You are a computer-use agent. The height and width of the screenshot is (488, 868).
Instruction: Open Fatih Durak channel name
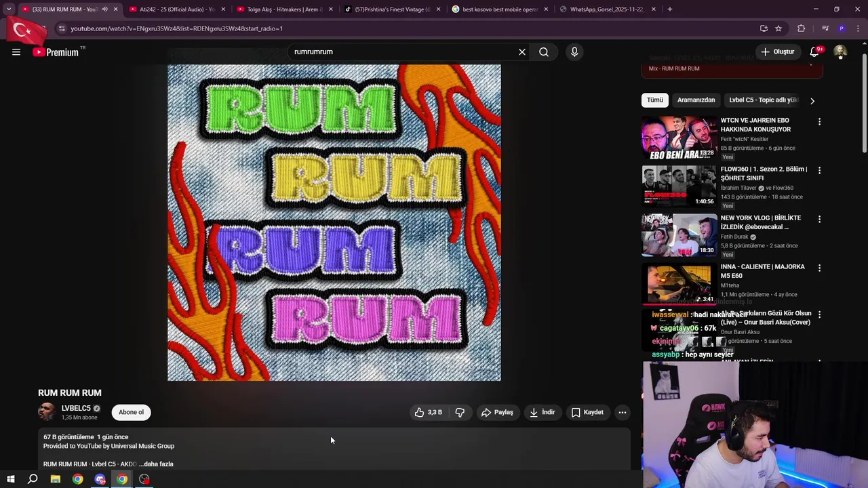(734, 237)
